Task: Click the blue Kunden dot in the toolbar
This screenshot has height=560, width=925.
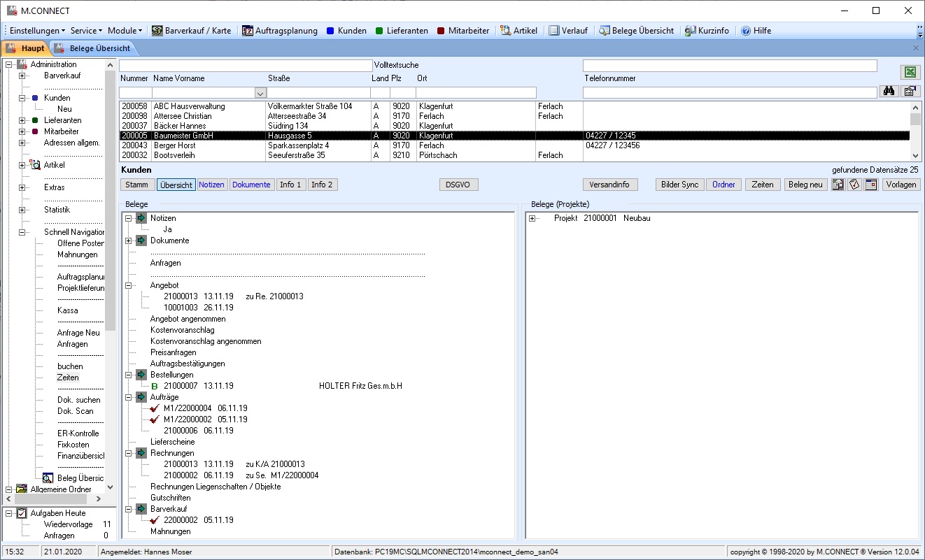Action: pos(330,31)
